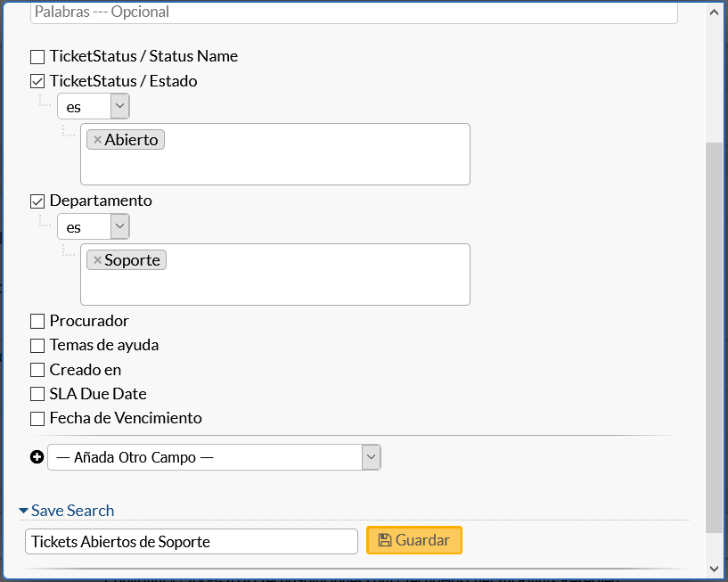Click the scrollbar down arrow
This screenshot has height=582, width=728.
(x=714, y=568)
